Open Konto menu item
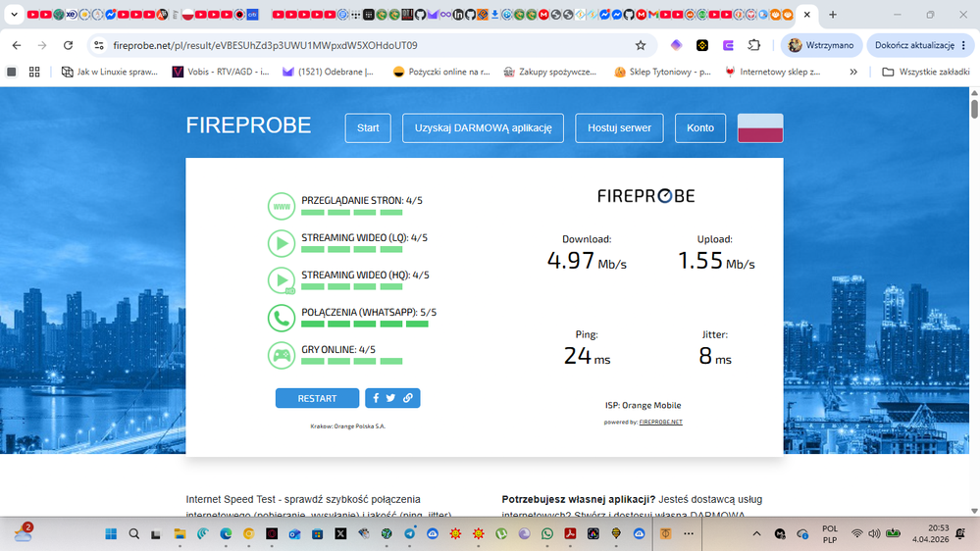The height and width of the screenshot is (551, 980). (700, 128)
